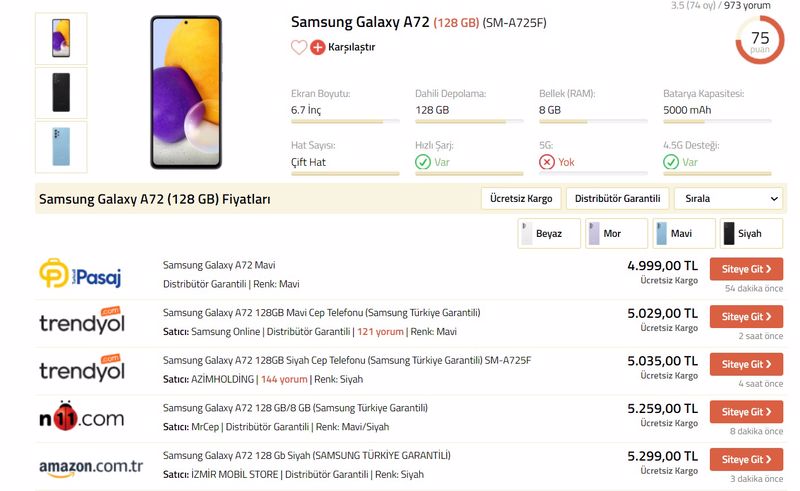The height and width of the screenshot is (491, 800).
Task: Add phone to favorites with heart icon
Action: [x=299, y=47]
